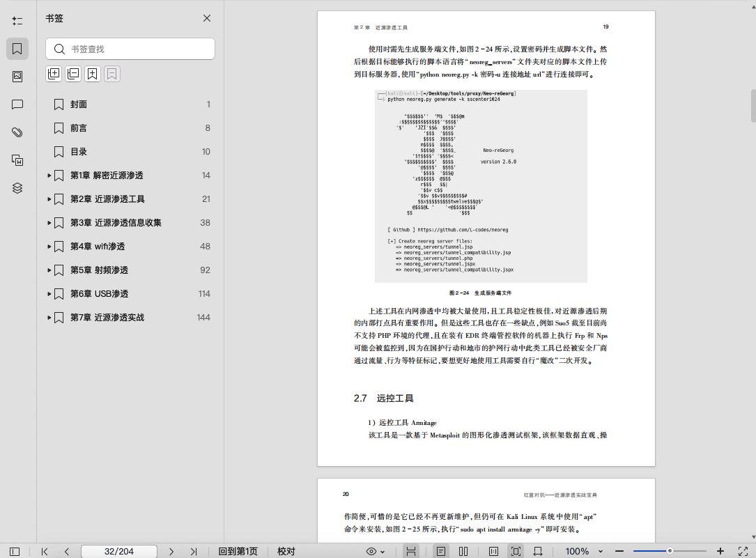Go to the first page

click(x=45, y=551)
